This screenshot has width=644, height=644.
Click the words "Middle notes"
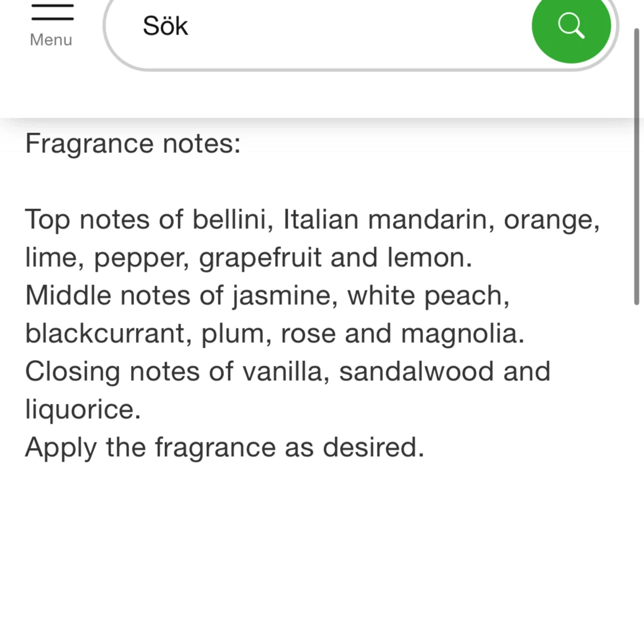pos(109,295)
